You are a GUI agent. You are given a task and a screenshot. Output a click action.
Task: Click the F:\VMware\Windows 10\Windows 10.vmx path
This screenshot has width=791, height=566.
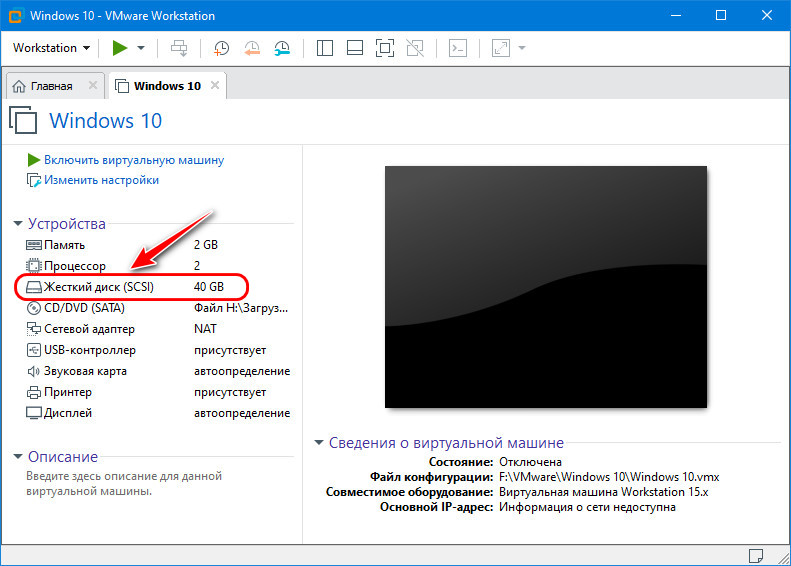click(609, 477)
